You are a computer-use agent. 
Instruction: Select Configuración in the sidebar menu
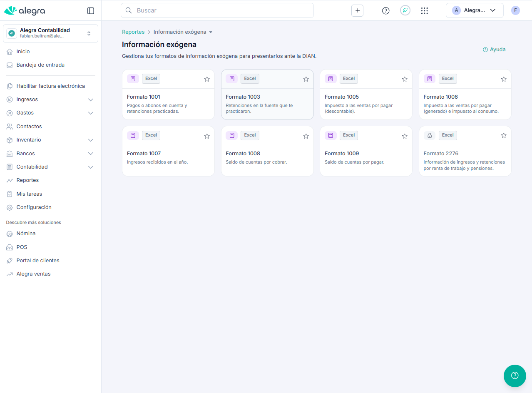click(x=34, y=207)
